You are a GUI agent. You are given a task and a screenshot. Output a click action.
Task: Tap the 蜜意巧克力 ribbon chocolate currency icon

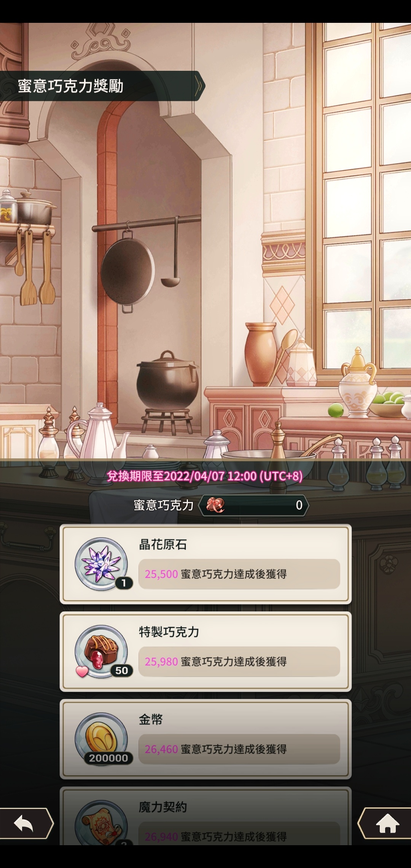[215, 505]
